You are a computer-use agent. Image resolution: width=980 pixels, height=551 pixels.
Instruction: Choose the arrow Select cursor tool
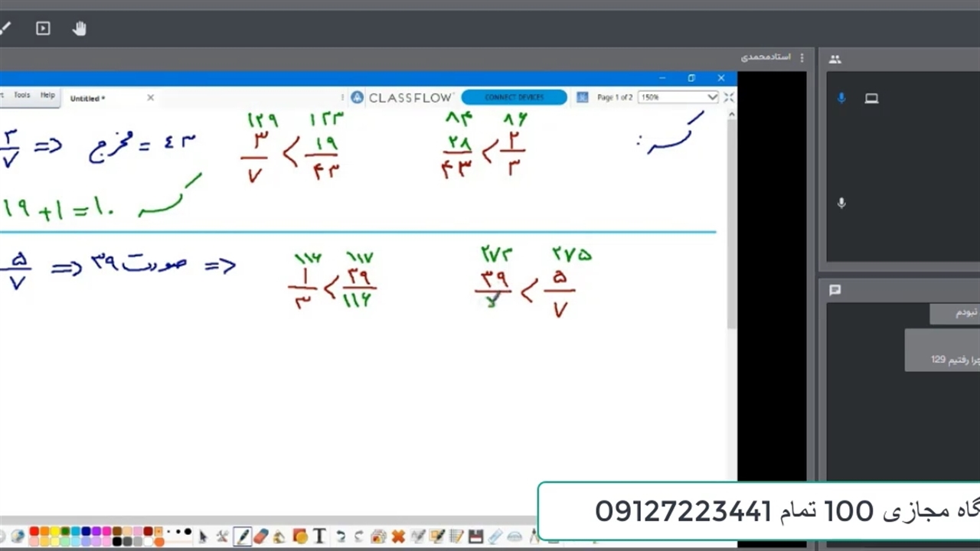pyautogui.click(x=202, y=536)
